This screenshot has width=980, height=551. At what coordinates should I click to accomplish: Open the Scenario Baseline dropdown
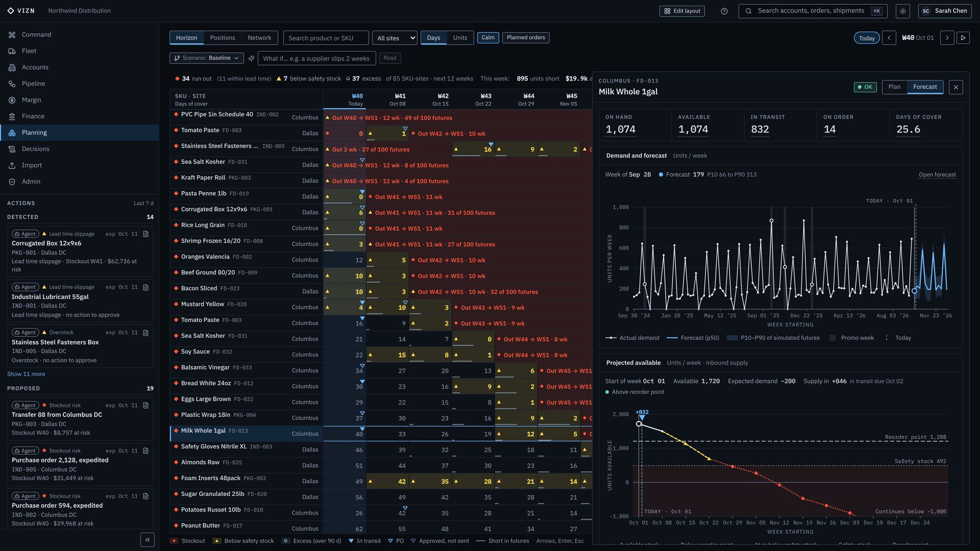coord(206,58)
